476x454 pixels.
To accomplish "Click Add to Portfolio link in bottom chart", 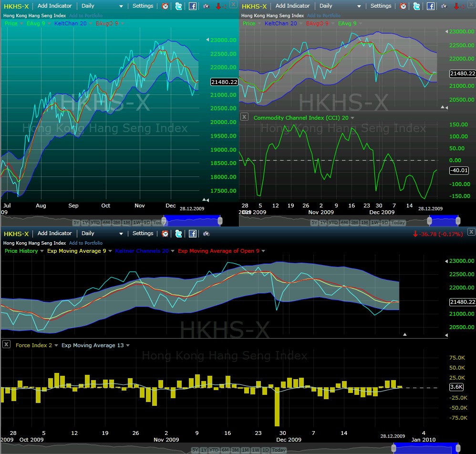I will 85,243.
